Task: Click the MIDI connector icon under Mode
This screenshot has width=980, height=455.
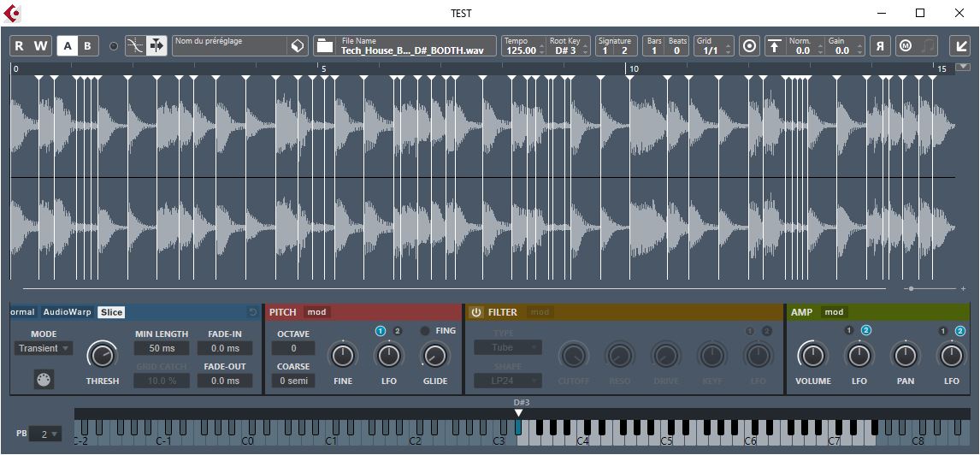Action: pos(44,380)
